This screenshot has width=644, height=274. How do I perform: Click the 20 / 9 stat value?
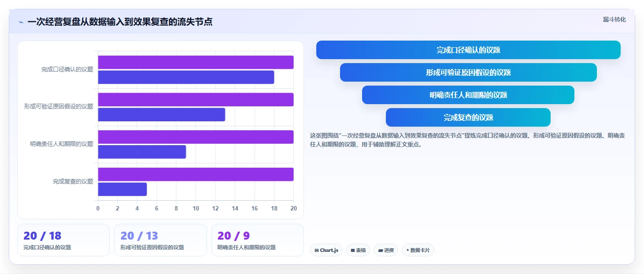point(233,236)
